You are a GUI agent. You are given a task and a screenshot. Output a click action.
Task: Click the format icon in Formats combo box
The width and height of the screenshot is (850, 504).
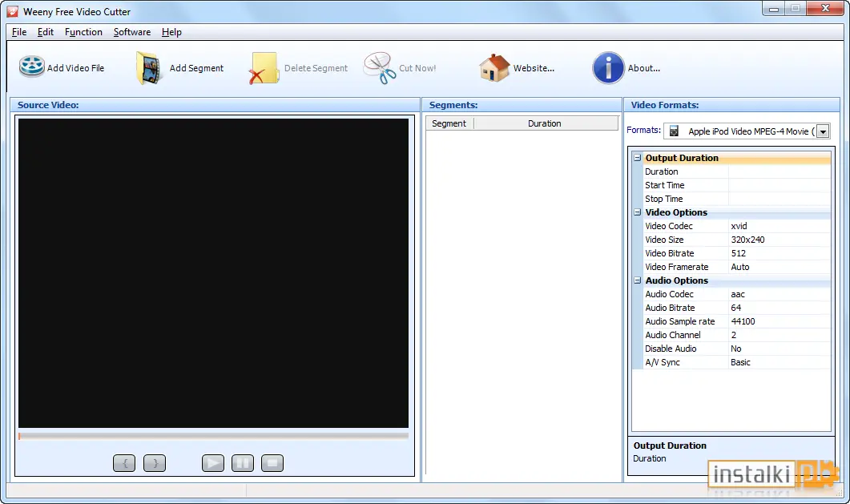coord(674,131)
